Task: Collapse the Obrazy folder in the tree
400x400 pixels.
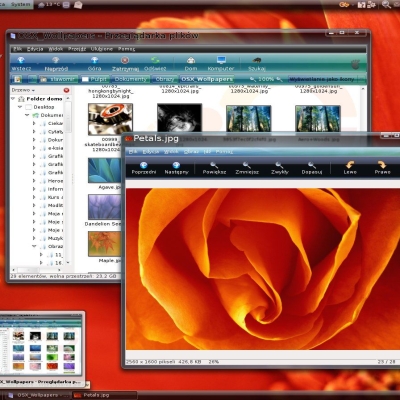Action: click(x=34, y=246)
